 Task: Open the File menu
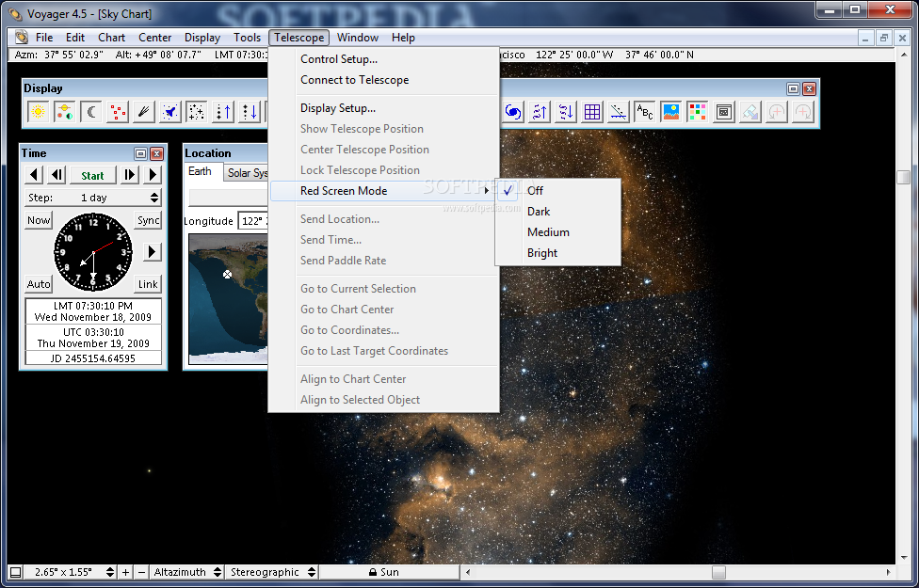coord(44,37)
